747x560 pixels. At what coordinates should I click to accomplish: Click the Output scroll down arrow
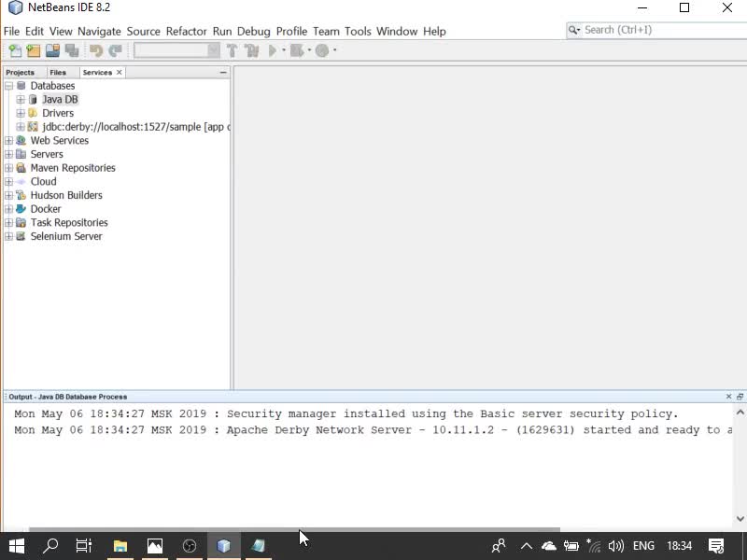[x=740, y=519]
